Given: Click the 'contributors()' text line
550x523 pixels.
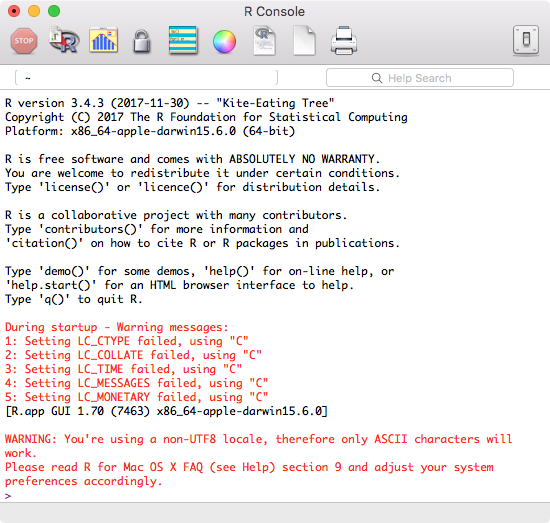Looking at the screenshot, I should 157,229.
